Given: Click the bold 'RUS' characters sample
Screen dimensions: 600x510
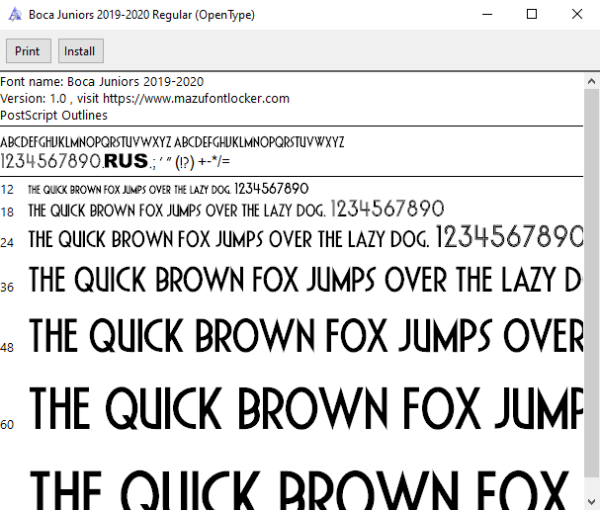Looking at the screenshot, I should [126, 161].
